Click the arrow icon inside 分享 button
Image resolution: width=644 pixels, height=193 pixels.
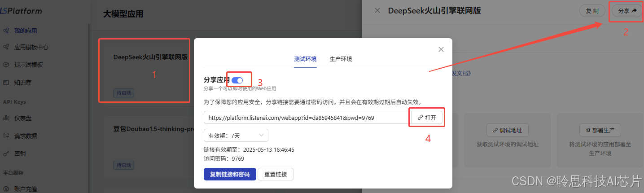click(x=634, y=11)
